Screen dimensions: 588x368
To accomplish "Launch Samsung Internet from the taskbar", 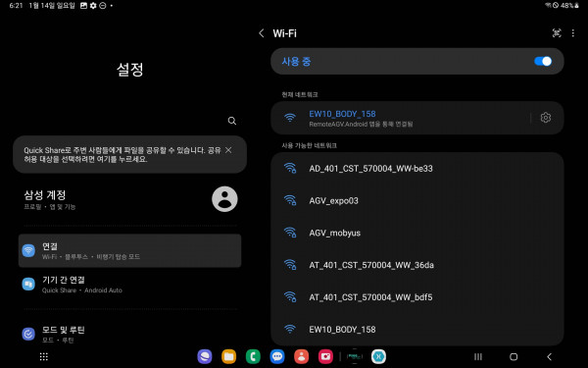I will coord(205,356).
